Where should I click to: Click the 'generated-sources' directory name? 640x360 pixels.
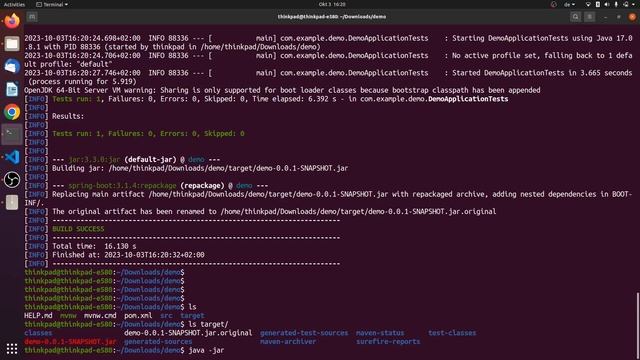point(158,342)
